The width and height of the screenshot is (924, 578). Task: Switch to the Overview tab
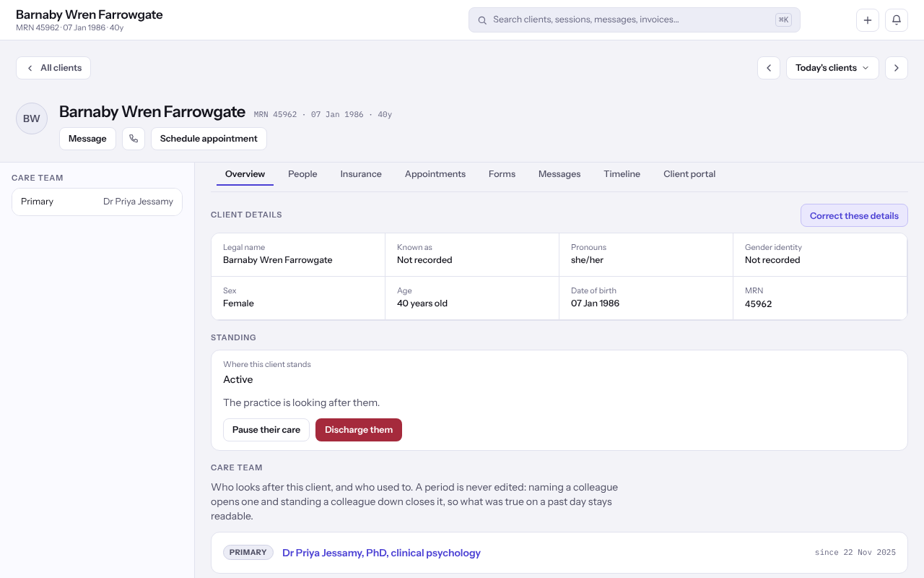pos(245,174)
